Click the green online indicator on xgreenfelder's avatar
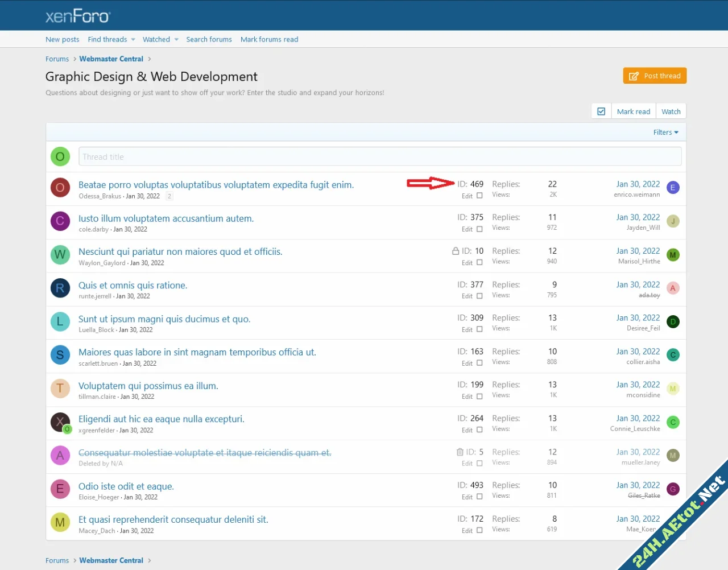The image size is (728, 570). pyautogui.click(x=68, y=429)
